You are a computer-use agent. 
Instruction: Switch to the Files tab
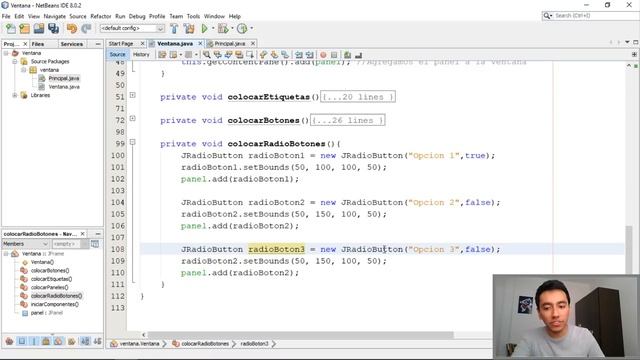[38, 44]
